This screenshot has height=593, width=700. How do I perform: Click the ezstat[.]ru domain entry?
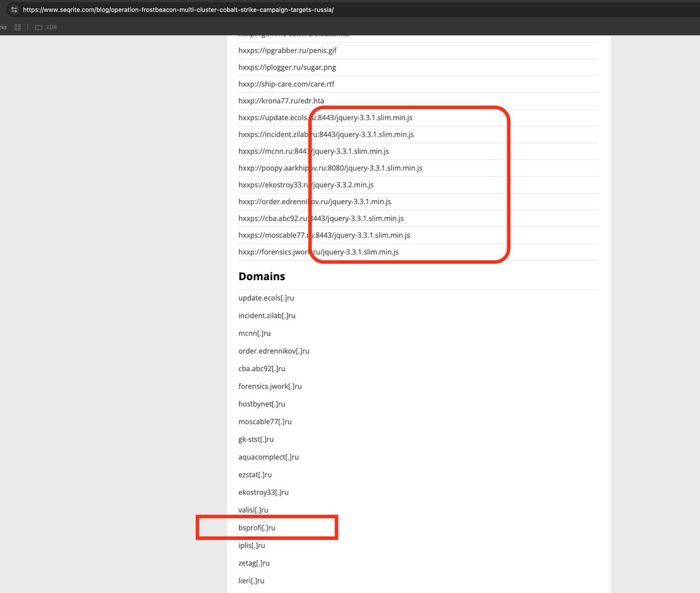tap(255, 475)
